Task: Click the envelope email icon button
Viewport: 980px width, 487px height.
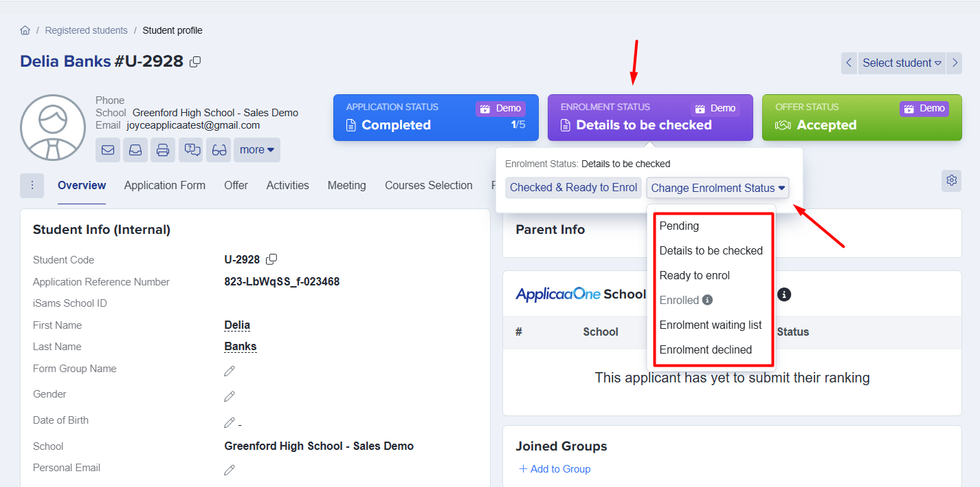Action: [x=108, y=150]
